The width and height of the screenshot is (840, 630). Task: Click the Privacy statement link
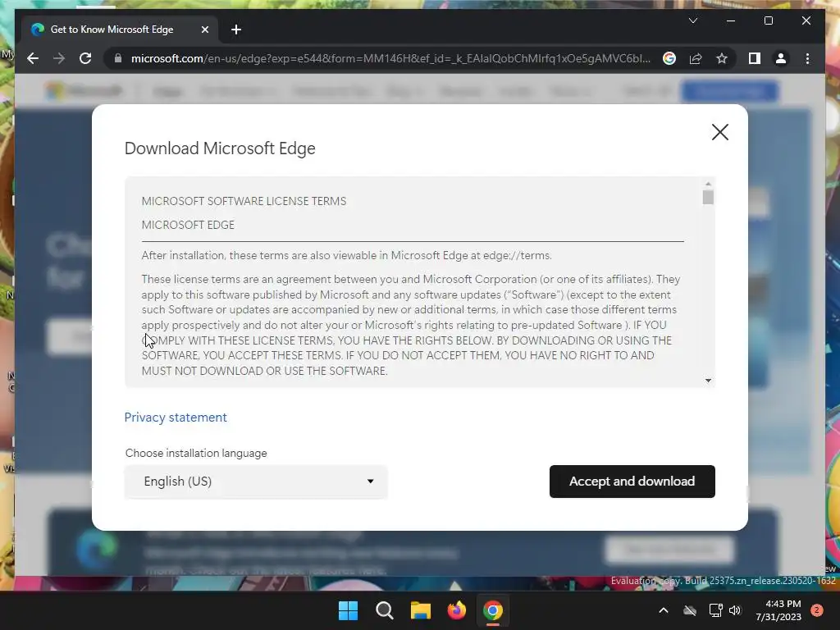click(176, 418)
